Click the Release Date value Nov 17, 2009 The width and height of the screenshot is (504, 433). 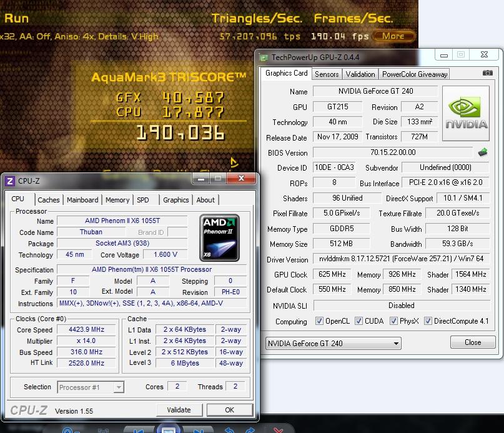click(337, 137)
